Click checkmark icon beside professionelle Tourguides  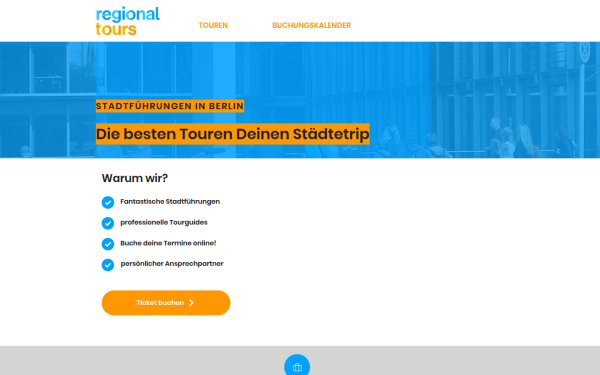(x=108, y=223)
